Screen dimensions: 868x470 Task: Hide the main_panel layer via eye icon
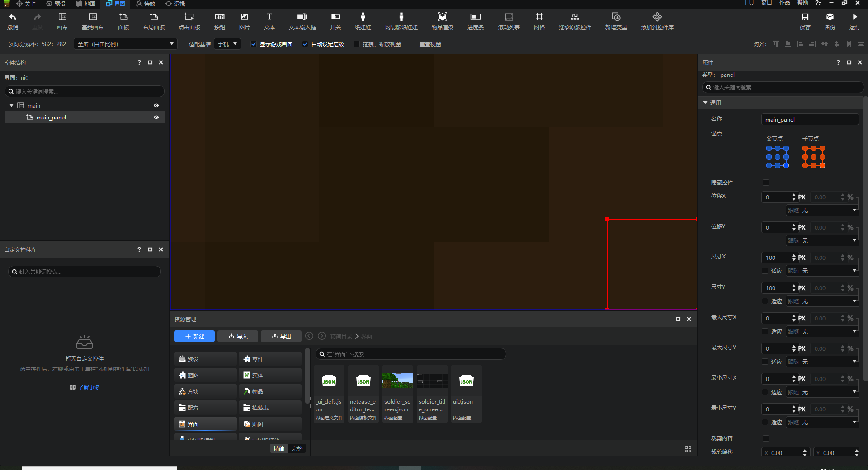156,117
